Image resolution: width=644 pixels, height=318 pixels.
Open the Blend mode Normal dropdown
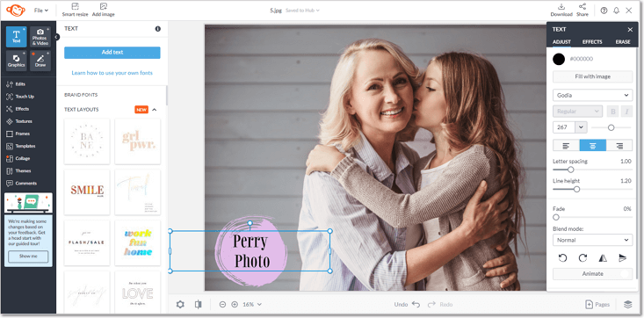tap(593, 240)
